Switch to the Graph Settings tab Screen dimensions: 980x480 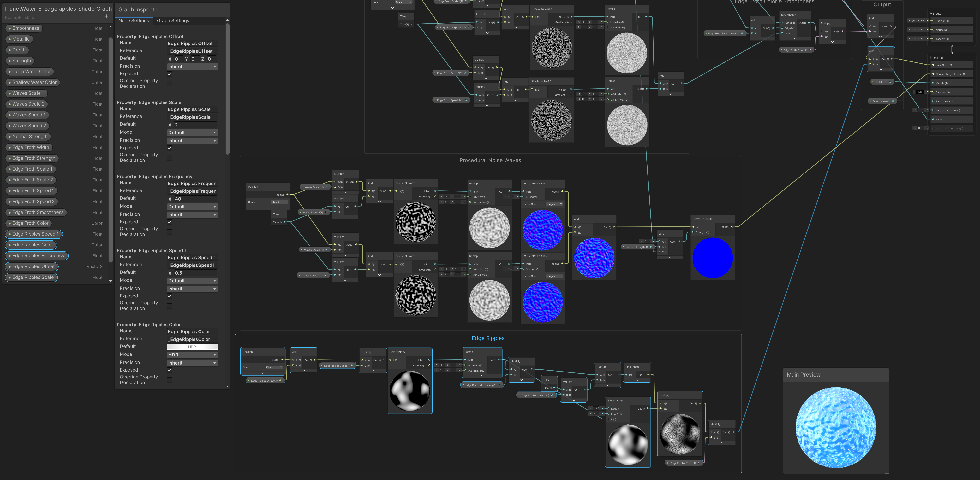pos(173,20)
